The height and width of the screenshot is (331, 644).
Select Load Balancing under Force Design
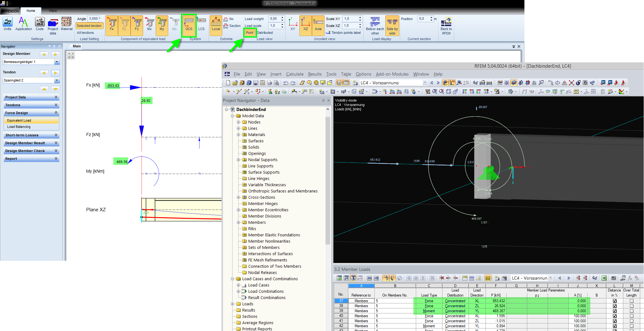click(x=19, y=127)
